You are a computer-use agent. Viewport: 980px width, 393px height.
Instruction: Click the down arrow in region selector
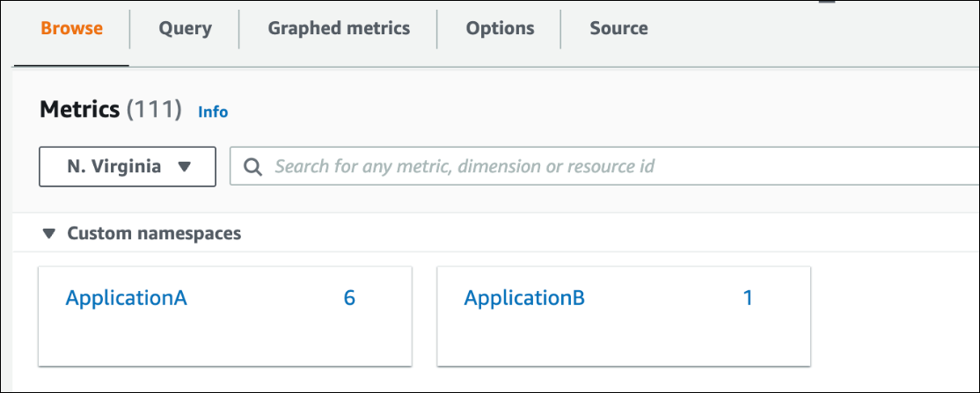tap(185, 166)
